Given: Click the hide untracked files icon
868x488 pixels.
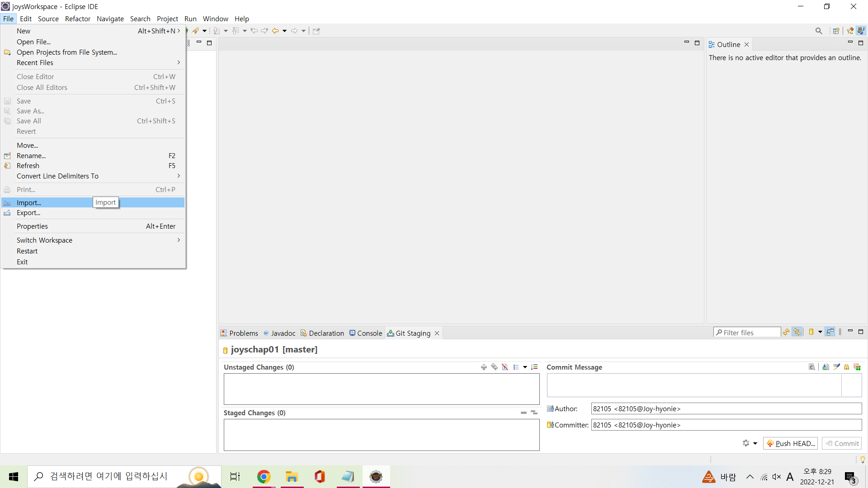Looking at the screenshot, I should point(505,367).
